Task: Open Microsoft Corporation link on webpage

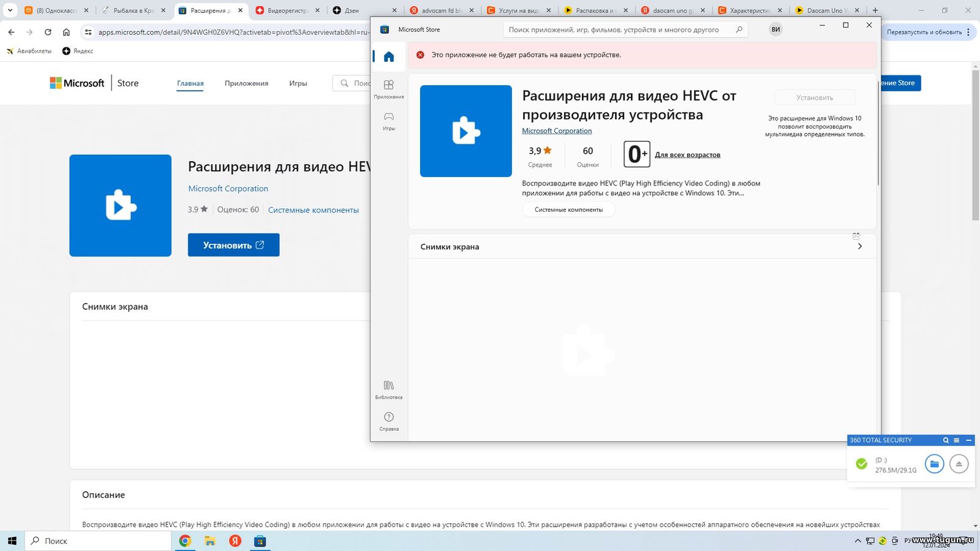Action: coord(228,189)
